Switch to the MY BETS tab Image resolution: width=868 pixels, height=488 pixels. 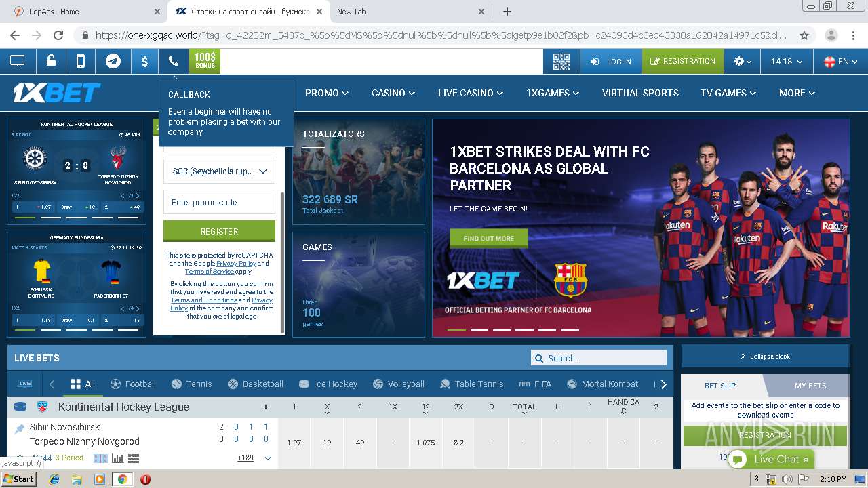point(810,386)
